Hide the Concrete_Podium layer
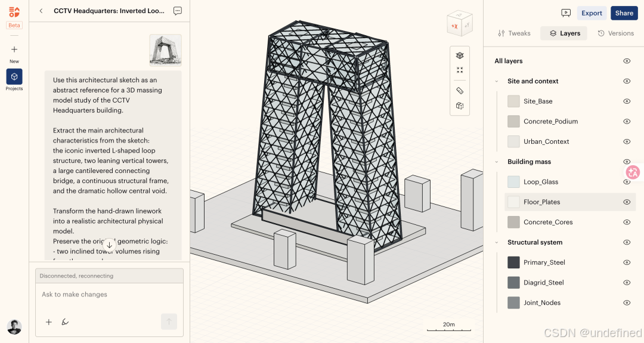The image size is (644, 343). 627,122
